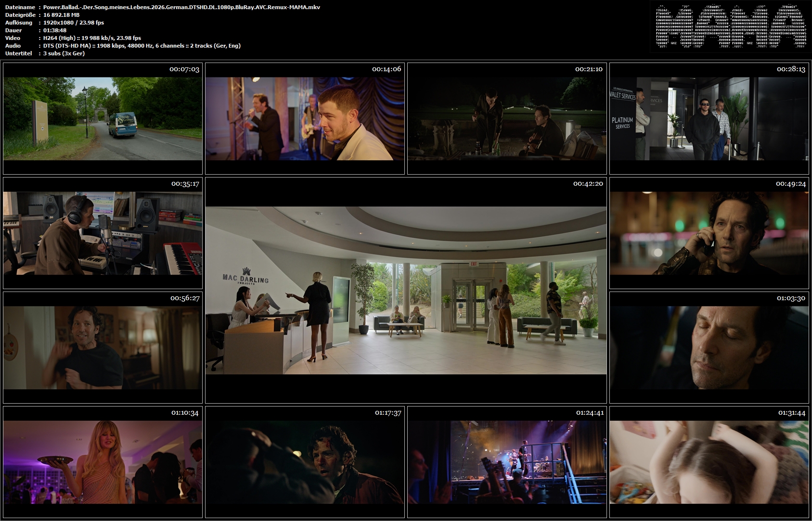
Task: Open the large thumbnail at 00:42:20
Action: click(406, 290)
